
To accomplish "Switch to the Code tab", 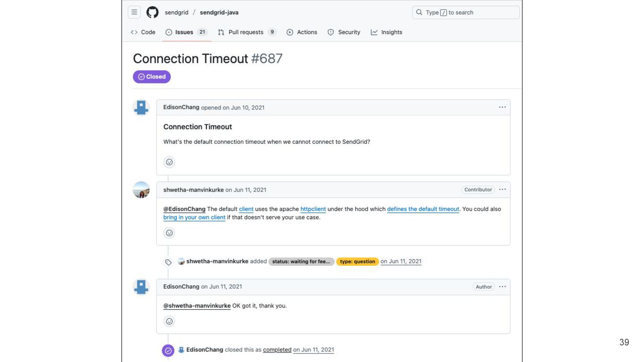I will [143, 32].
